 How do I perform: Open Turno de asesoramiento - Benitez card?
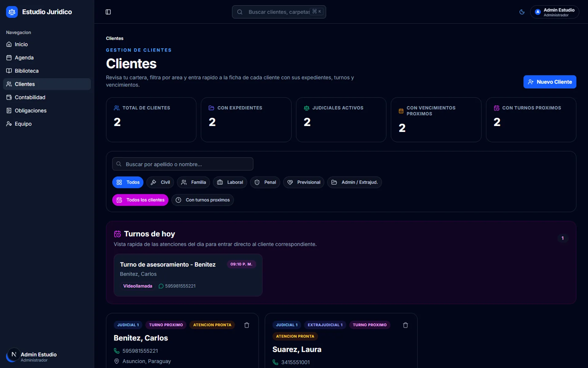(188, 275)
